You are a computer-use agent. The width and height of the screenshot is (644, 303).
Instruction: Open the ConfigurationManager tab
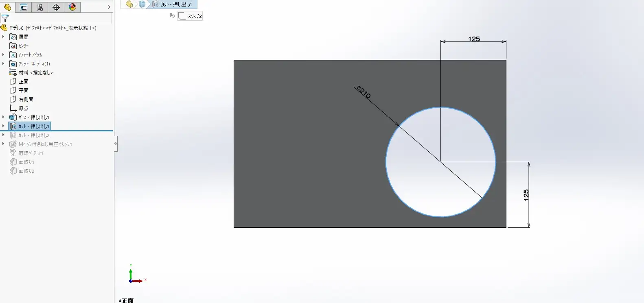pyautogui.click(x=40, y=7)
